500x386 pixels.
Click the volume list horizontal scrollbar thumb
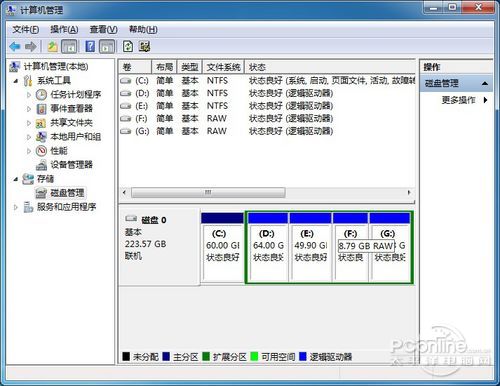click(208, 192)
